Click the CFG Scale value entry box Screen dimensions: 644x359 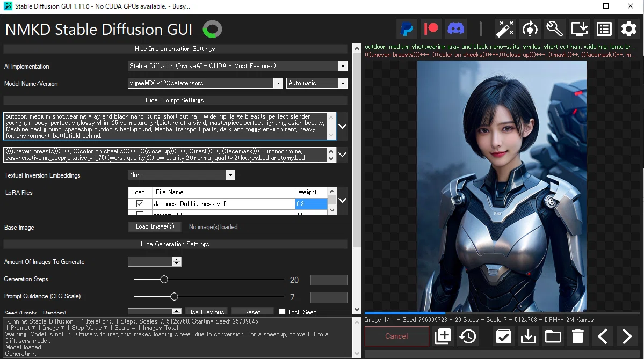pyautogui.click(x=329, y=297)
